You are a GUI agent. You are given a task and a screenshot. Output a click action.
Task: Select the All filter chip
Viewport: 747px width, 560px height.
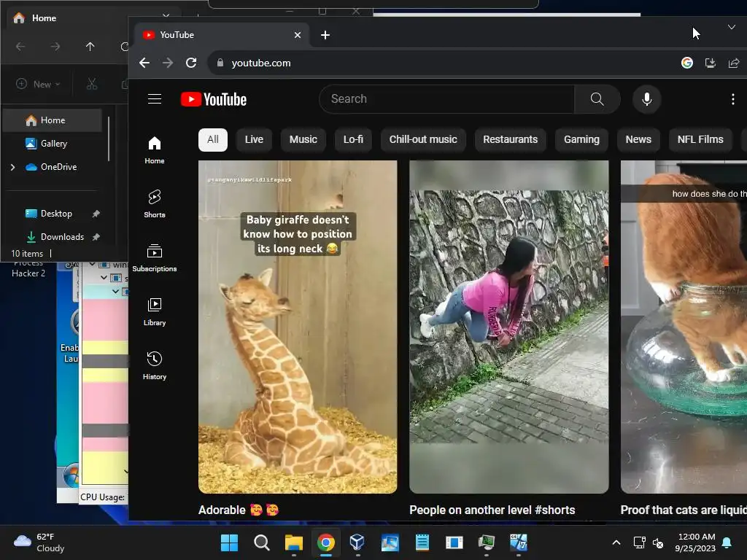coord(213,139)
